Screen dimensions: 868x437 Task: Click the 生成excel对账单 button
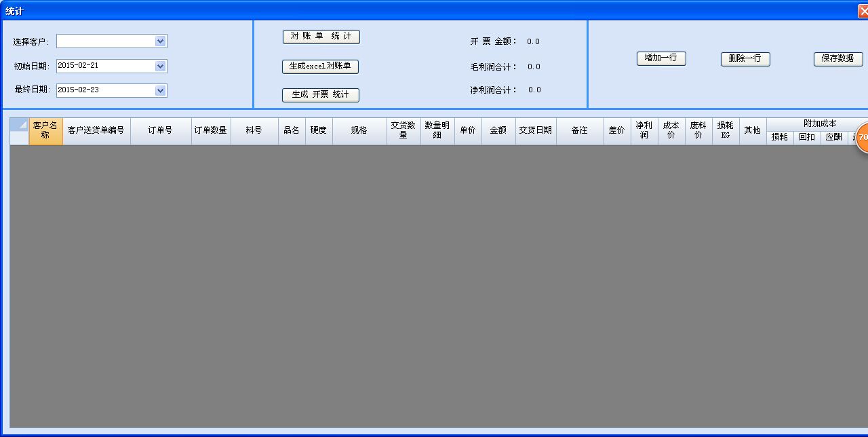pyautogui.click(x=320, y=66)
